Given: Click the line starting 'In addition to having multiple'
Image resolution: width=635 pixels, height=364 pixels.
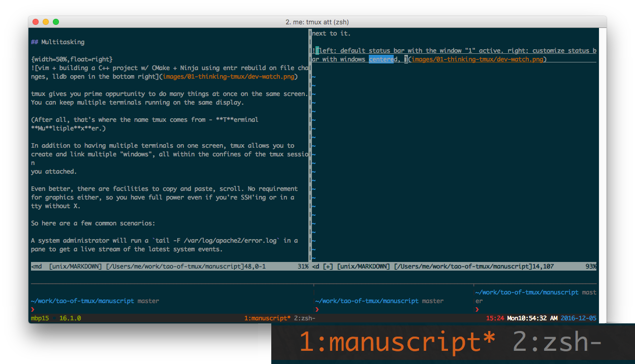Looking at the screenshot, I should 163,146.
